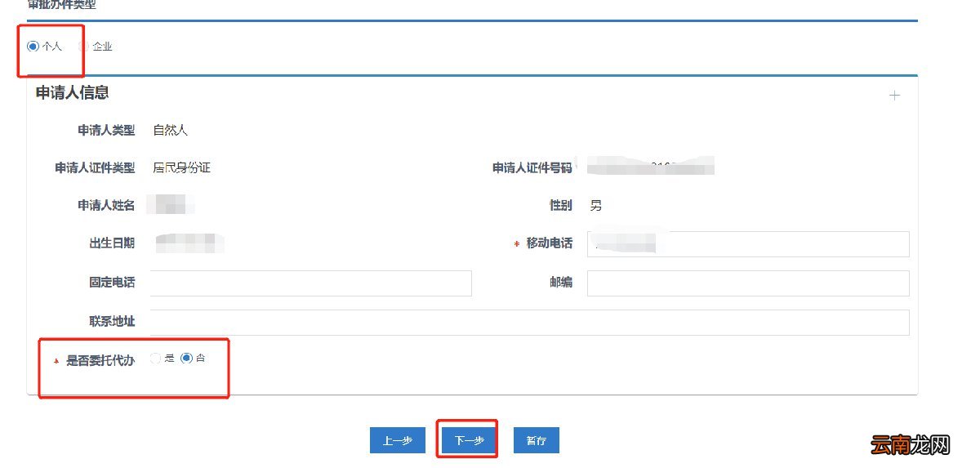Click the 暂存 button

537,441
